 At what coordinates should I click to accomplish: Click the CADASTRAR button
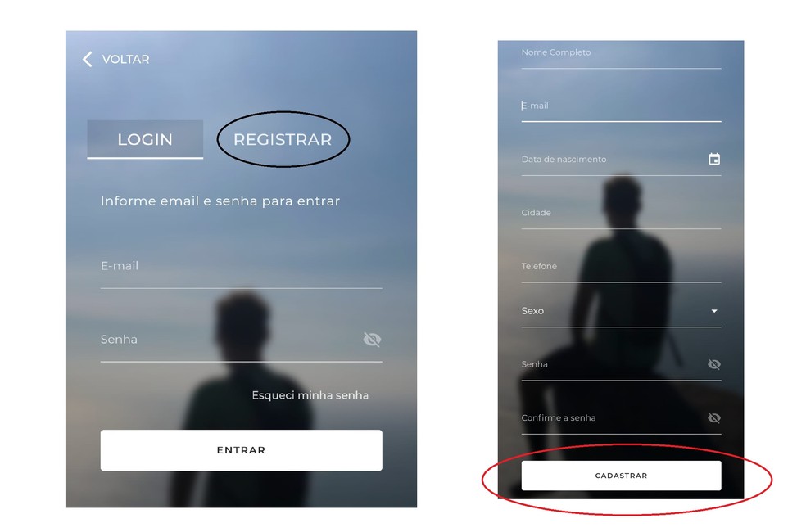(x=621, y=476)
